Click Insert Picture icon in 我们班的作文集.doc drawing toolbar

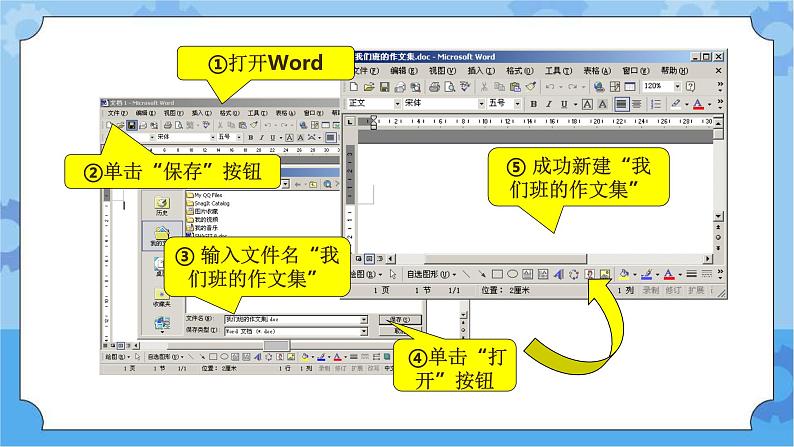pyautogui.click(x=605, y=274)
